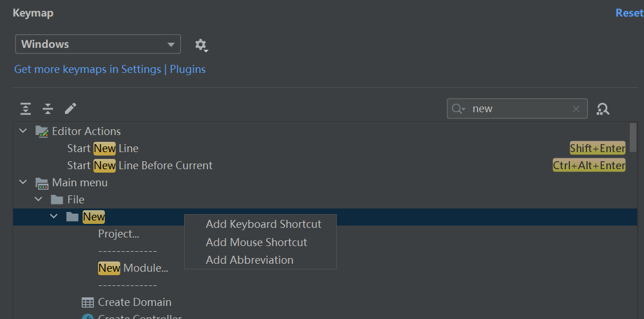
Task: Click Find Actions by Shortcut icon
Action: pos(603,109)
